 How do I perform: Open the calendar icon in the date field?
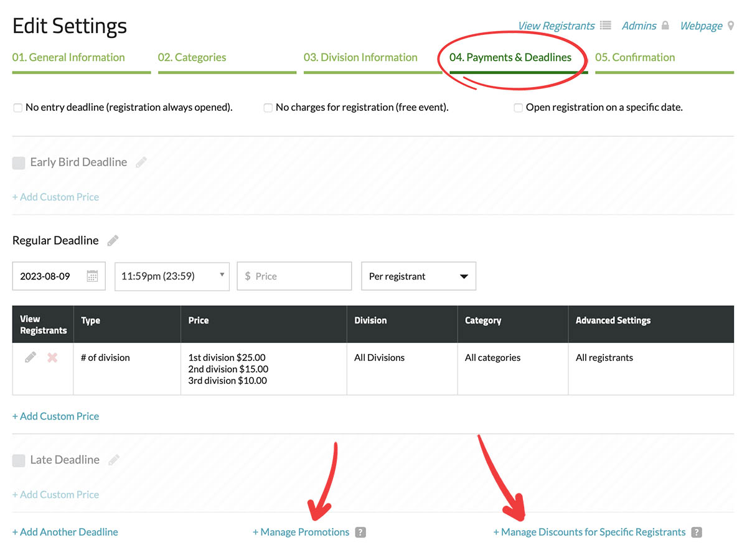coord(92,276)
